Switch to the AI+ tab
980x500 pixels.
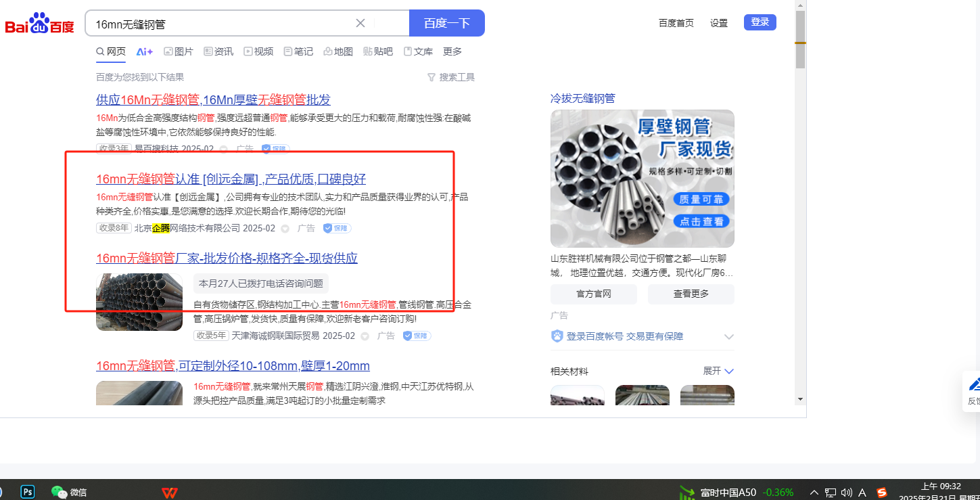[145, 51]
